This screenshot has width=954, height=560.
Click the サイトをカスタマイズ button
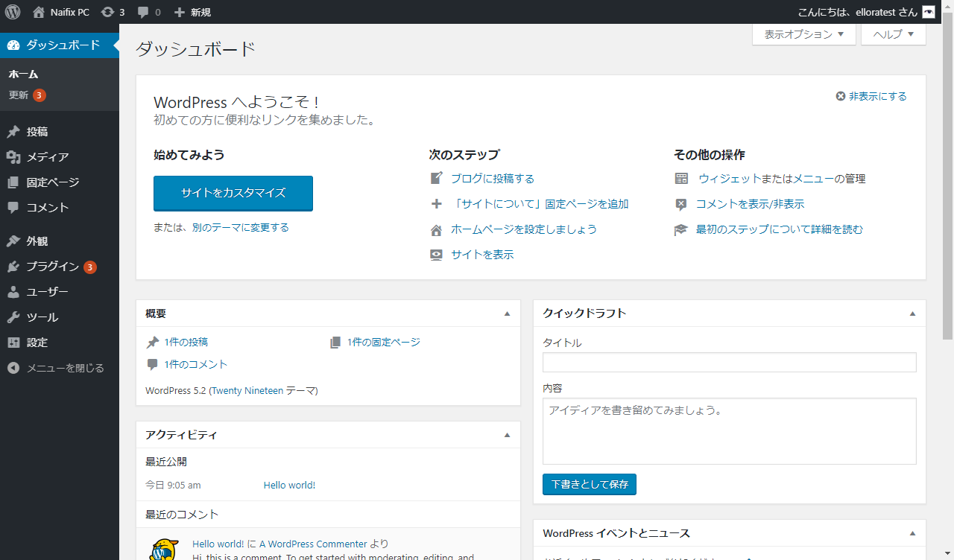pyautogui.click(x=233, y=193)
